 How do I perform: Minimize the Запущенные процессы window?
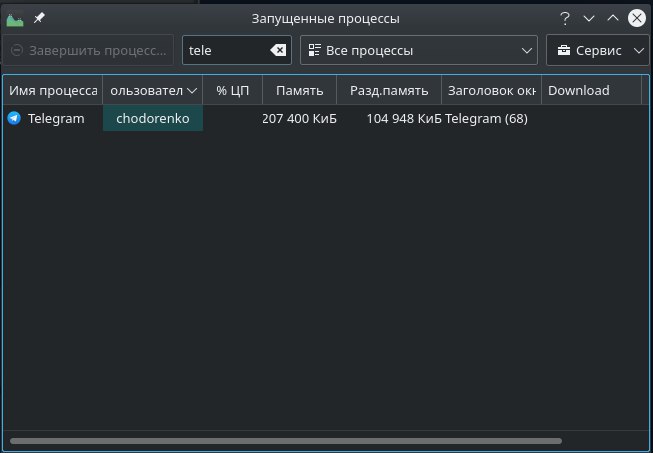click(x=588, y=18)
